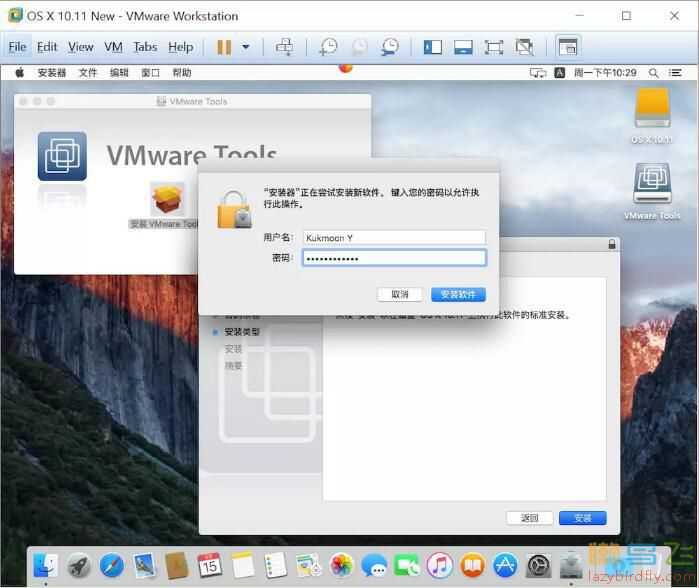Screen dimensions: 699x588
Task: Open Launchpad from the Dock
Action: tap(78, 566)
